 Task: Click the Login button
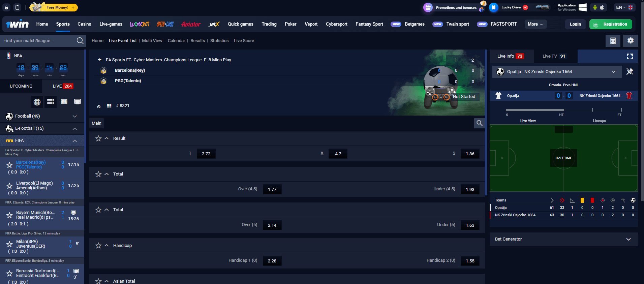[575, 24]
